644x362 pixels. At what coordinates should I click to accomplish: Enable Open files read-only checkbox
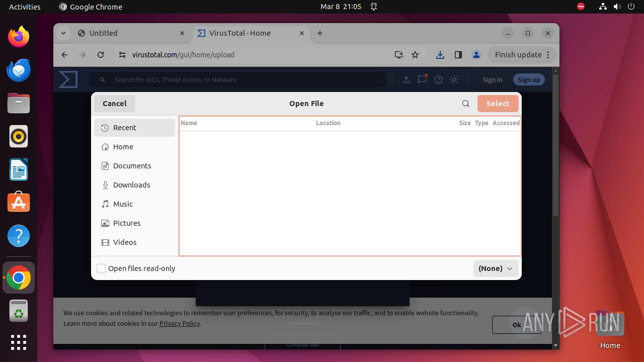click(x=101, y=268)
